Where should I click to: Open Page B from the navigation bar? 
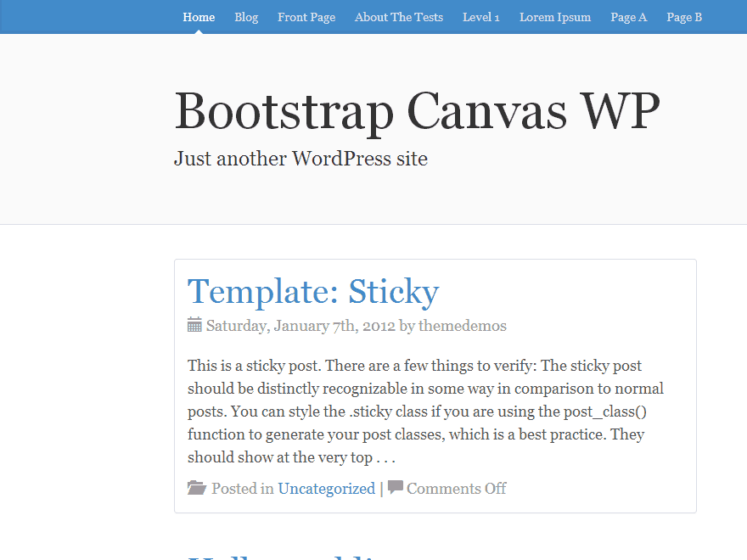[684, 16]
